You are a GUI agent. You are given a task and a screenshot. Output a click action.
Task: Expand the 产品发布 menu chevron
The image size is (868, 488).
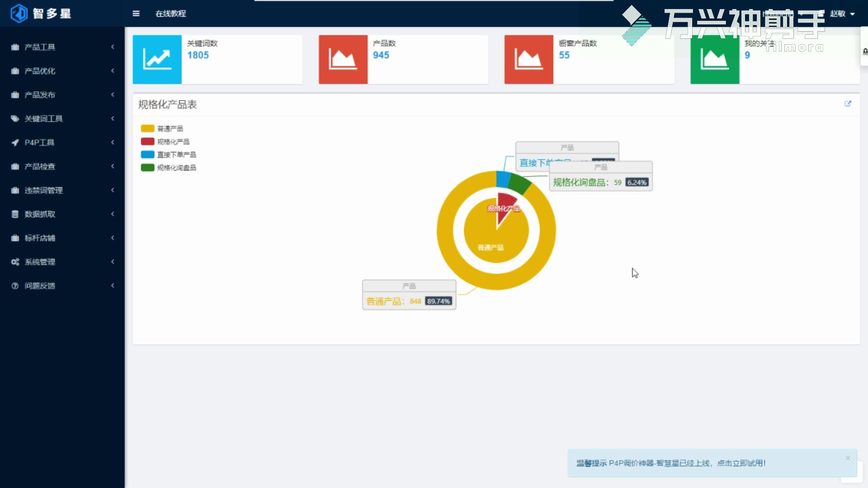[113, 95]
